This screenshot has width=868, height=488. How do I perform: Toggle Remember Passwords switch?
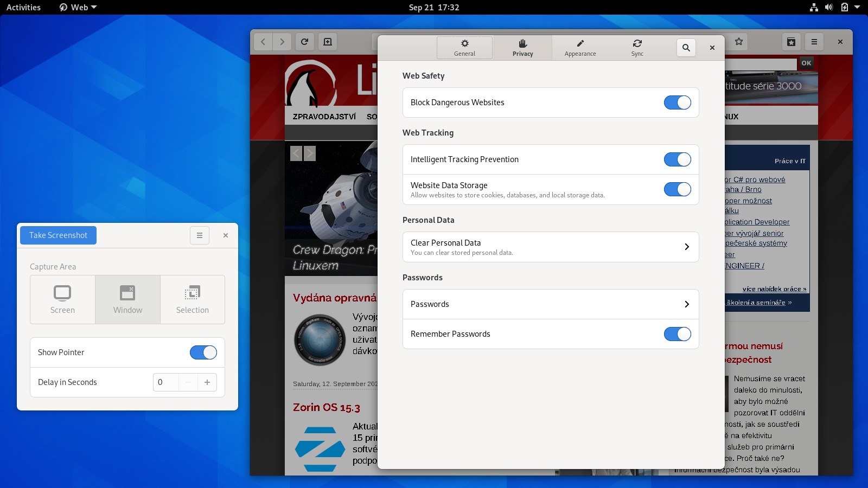[x=677, y=334]
